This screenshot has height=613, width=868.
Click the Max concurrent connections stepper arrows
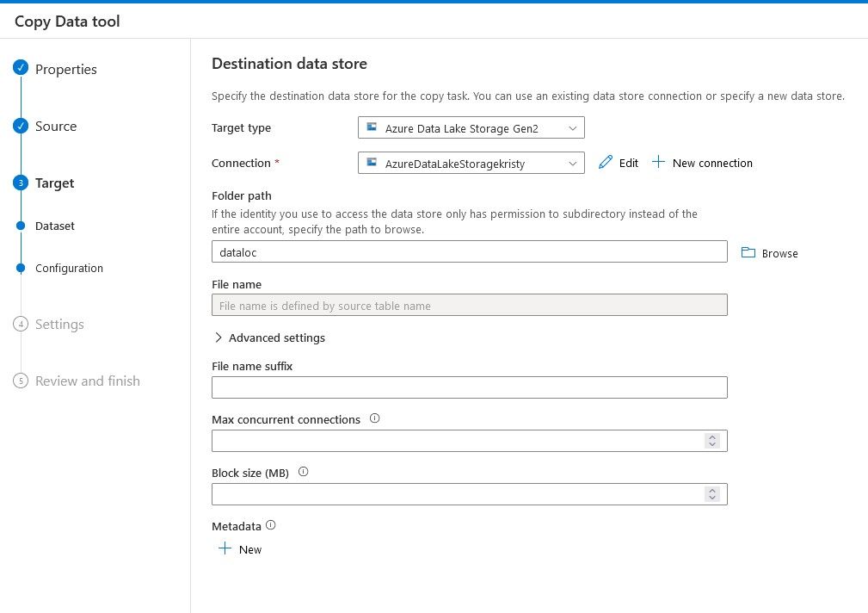pyautogui.click(x=711, y=441)
